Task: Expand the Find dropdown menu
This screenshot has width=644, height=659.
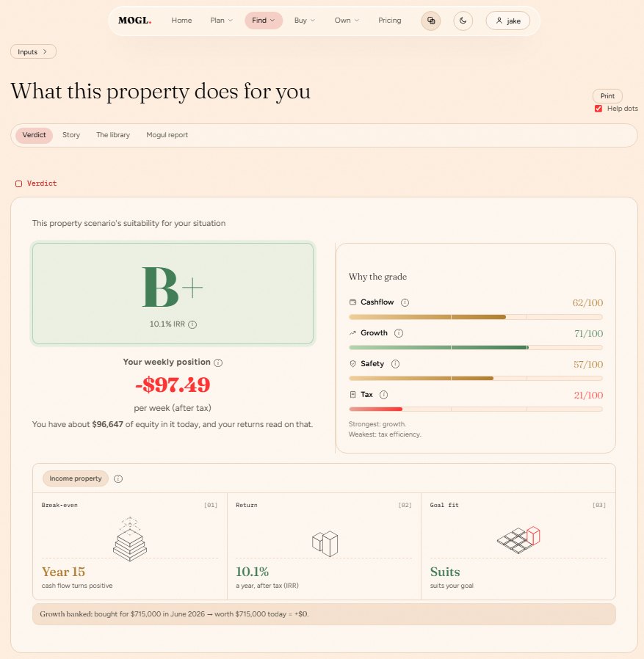Action: click(264, 20)
